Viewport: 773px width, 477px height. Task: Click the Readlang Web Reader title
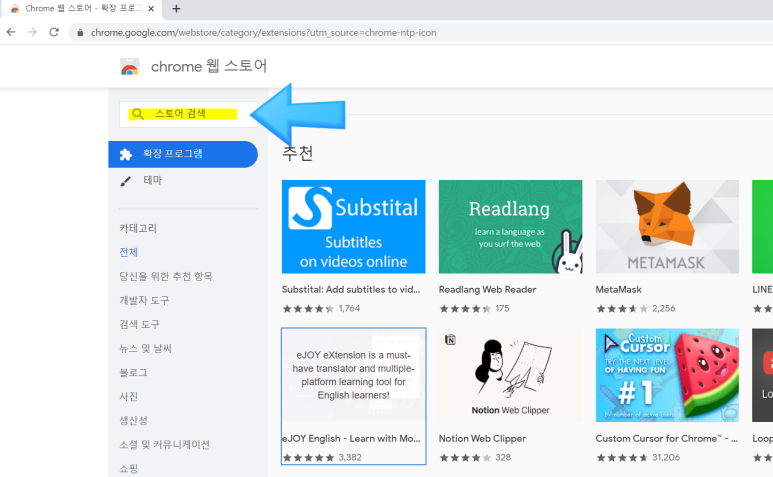488,290
